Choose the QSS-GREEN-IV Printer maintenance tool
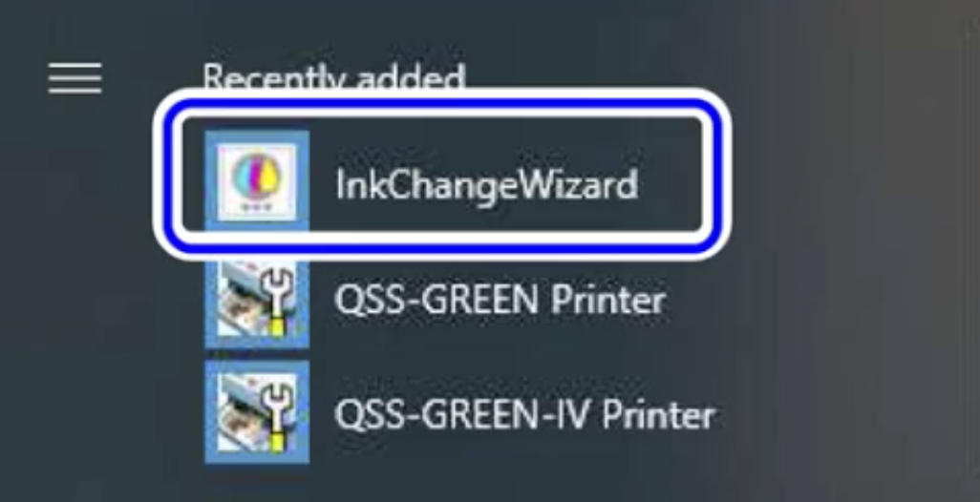The height and width of the screenshot is (502, 980). [x=460, y=412]
